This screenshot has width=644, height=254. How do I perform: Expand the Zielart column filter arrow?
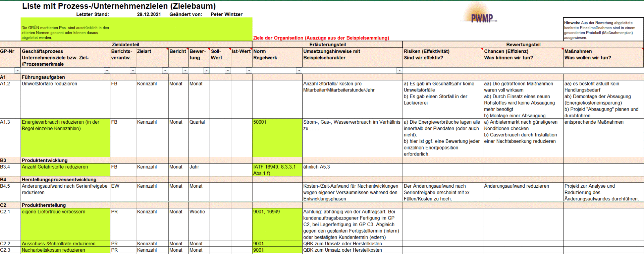[165, 71]
